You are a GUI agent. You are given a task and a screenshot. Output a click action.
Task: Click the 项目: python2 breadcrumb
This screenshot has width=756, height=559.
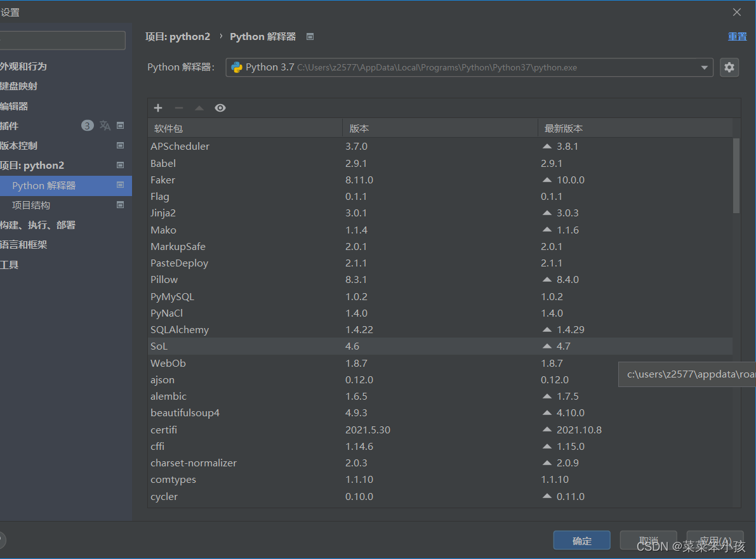178,37
